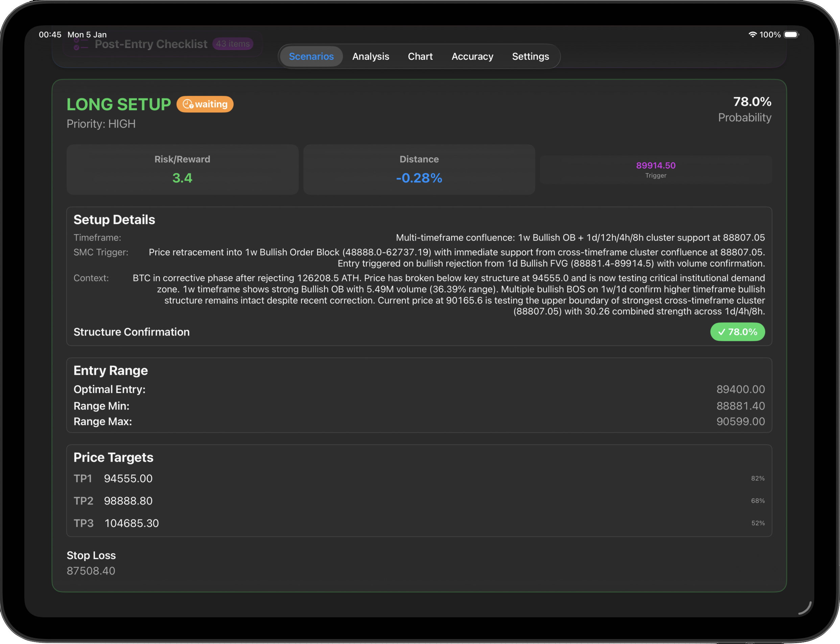Toggle the Structure Confirmation badge
Image resolution: width=840 pixels, height=644 pixels.
pyautogui.click(x=737, y=332)
